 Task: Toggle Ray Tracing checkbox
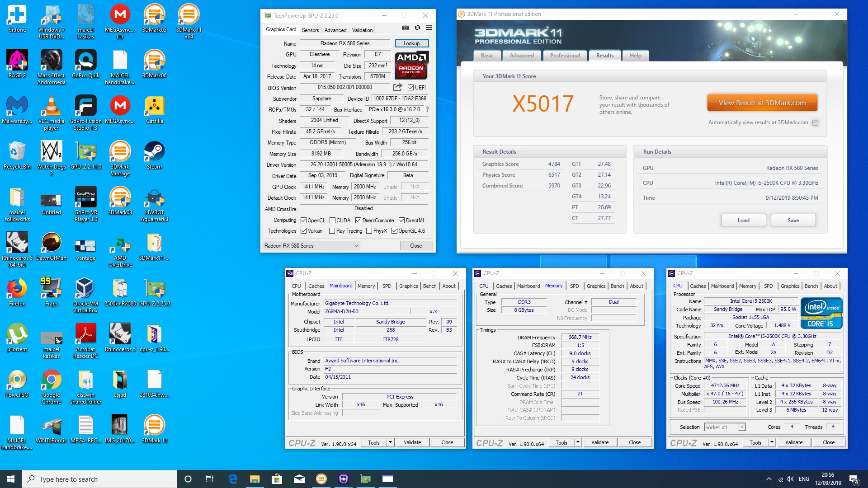[x=332, y=231]
